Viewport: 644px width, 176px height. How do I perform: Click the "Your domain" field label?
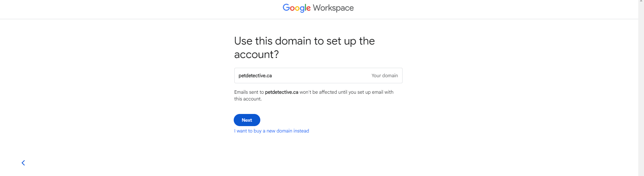pos(384,76)
